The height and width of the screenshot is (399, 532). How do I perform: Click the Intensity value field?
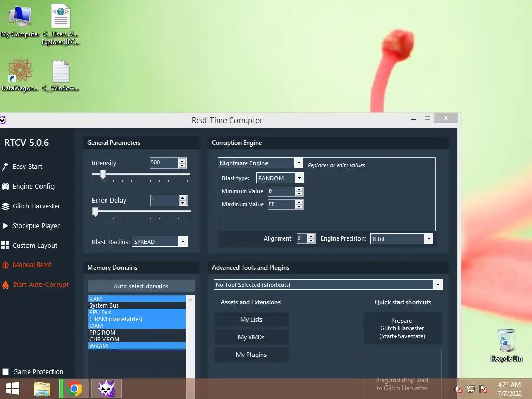(x=164, y=163)
